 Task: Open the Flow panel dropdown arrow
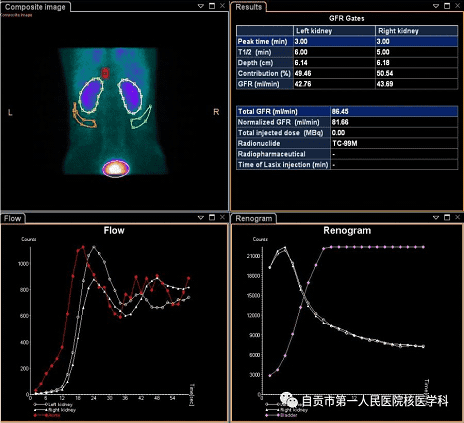(x=201, y=218)
